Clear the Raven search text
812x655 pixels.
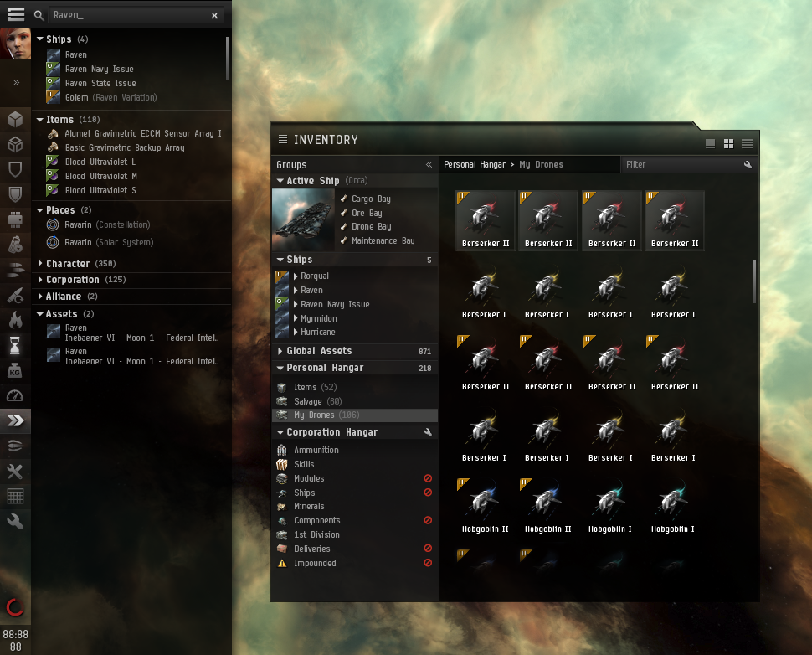(214, 16)
